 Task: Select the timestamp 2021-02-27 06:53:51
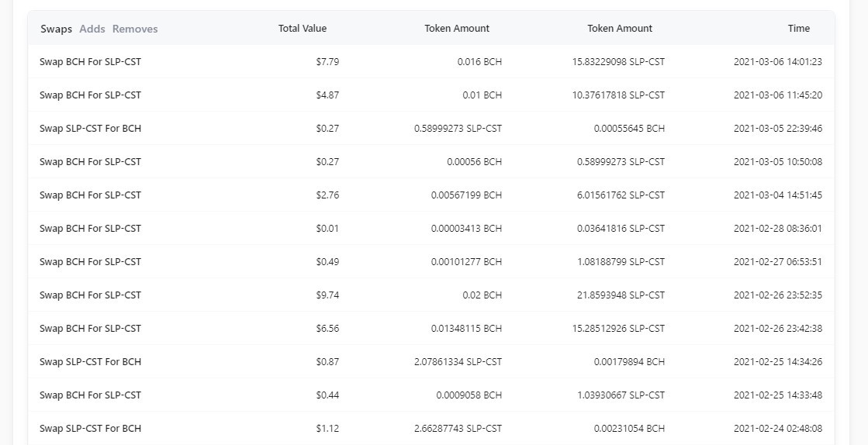[778, 262]
